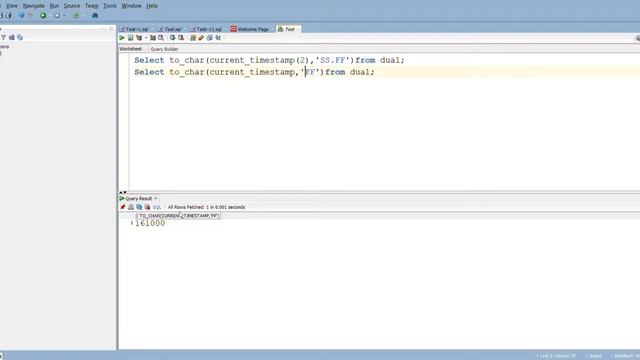Image resolution: width=640 pixels, height=360 pixels.
Task: Click the red pin icon in Query Result
Action: pos(123,207)
